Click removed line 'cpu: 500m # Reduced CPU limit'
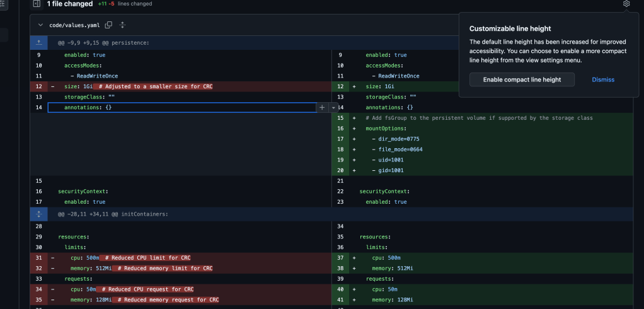644x309 pixels. (x=130, y=258)
